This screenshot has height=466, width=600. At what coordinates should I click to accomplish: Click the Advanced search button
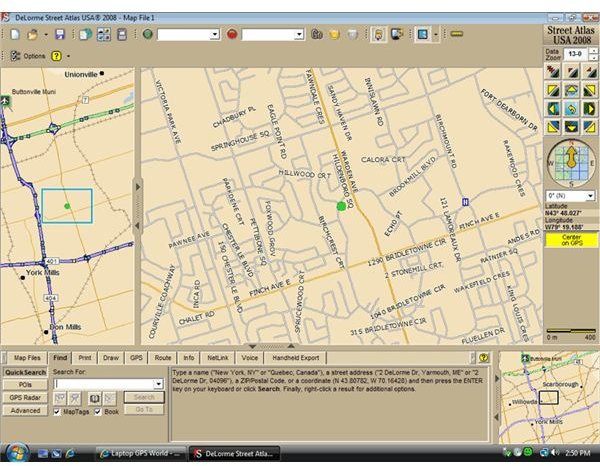click(x=25, y=411)
